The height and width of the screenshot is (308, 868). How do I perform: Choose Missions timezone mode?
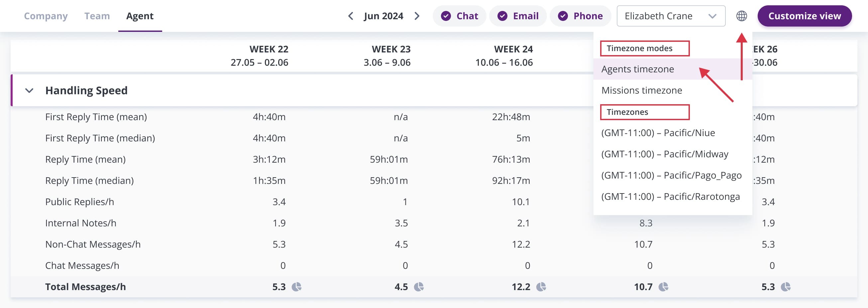coord(642,90)
